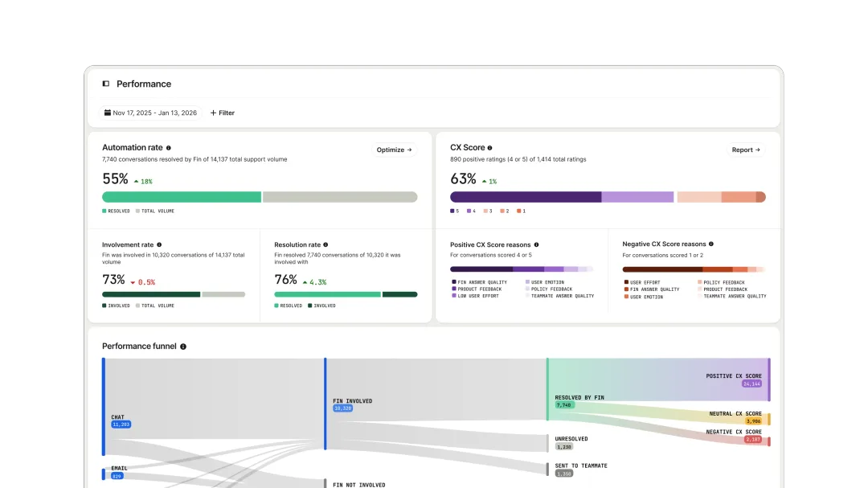Click the Positive CX Score reasons info icon

(536, 245)
